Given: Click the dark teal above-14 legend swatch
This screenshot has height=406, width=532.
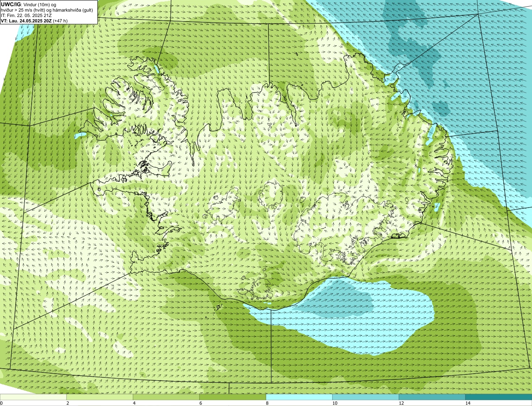Looking at the screenshot, I should pos(499,397).
